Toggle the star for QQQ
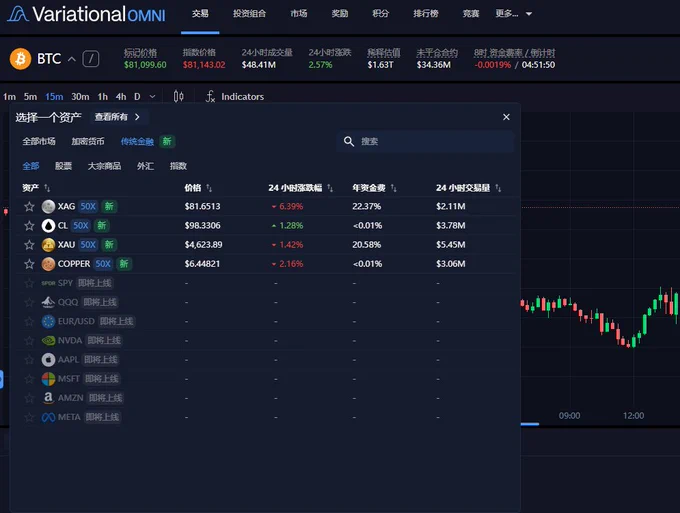680x513 pixels. pyautogui.click(x=29, y=302)
